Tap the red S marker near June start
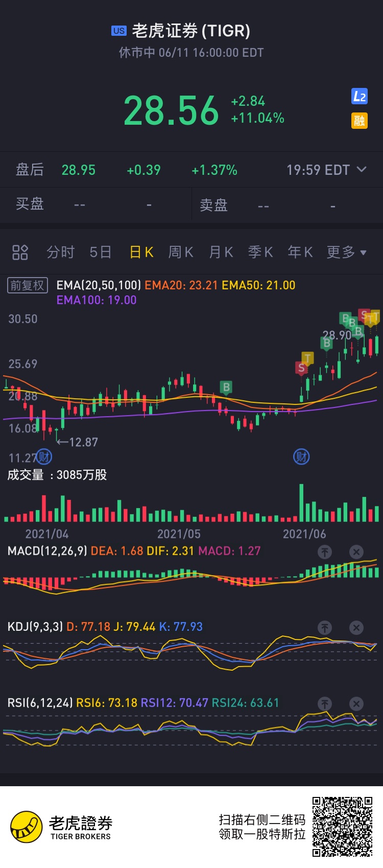 coord(301,368)
